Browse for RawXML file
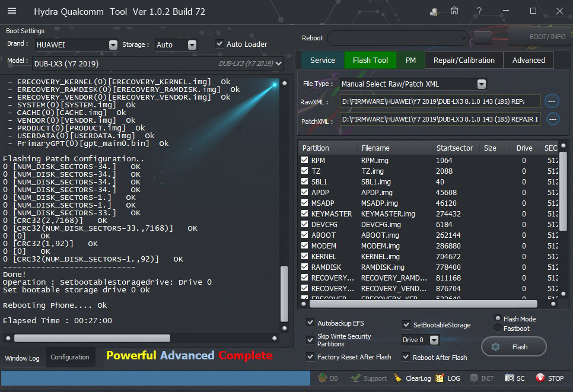The height and width of the screenshot is (392, 573). pyautogui.click(x=552, y=101)
